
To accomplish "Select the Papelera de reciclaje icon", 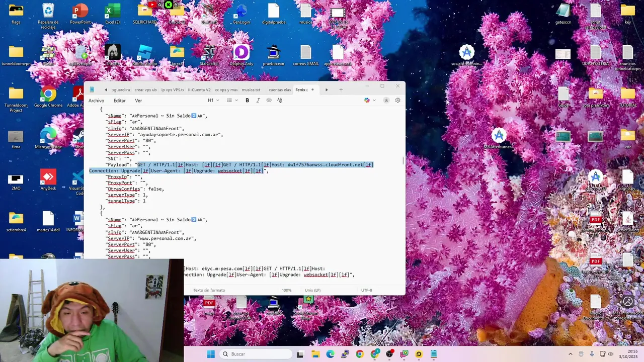I will coord(48,16).
